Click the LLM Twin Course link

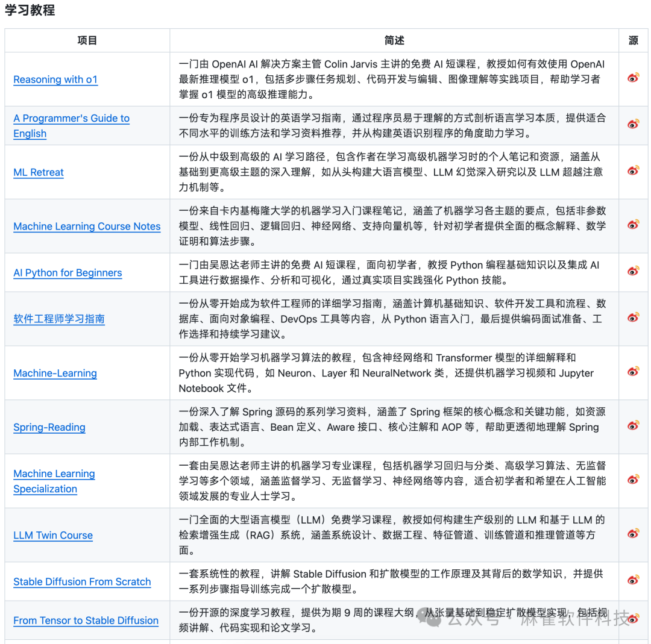(x=53, y=536)
